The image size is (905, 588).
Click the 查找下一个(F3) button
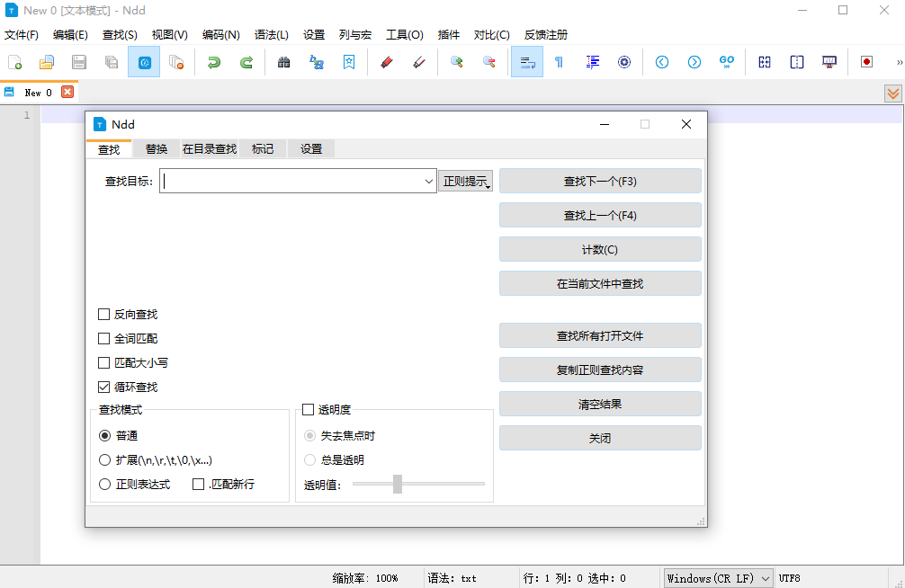[x=600, y=182]
